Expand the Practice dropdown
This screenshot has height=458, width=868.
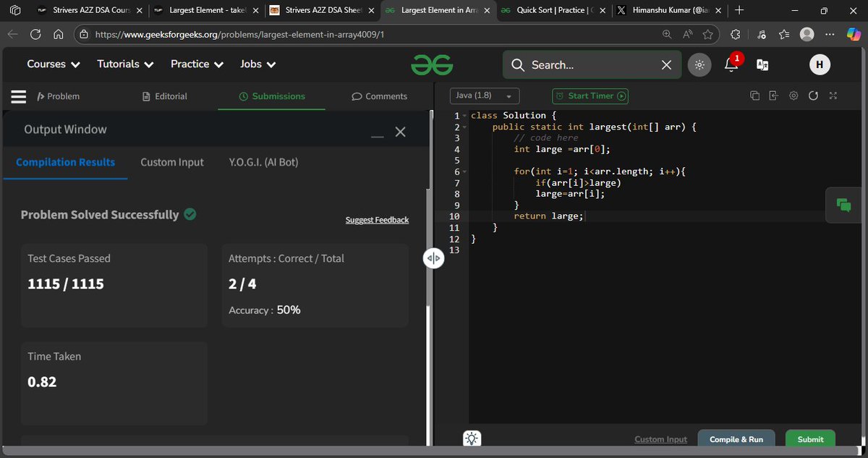pyautogui.click(x=195, y=64)
